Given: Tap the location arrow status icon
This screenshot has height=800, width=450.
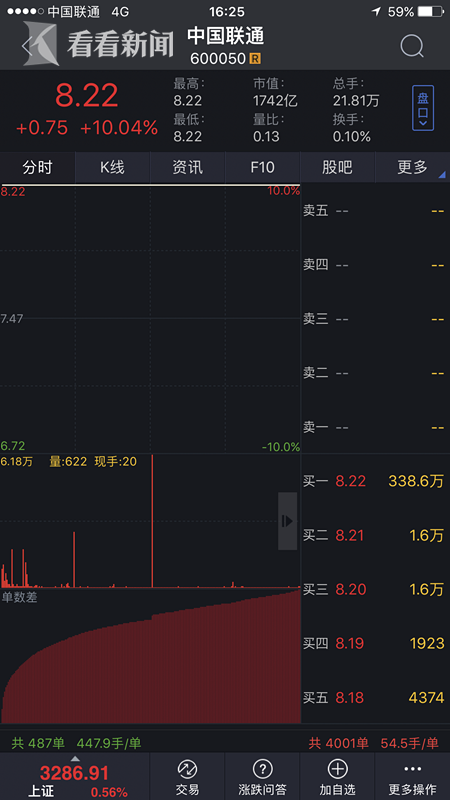Looking at the screenshot, I should pyautogui.click(x=377, y=11).
